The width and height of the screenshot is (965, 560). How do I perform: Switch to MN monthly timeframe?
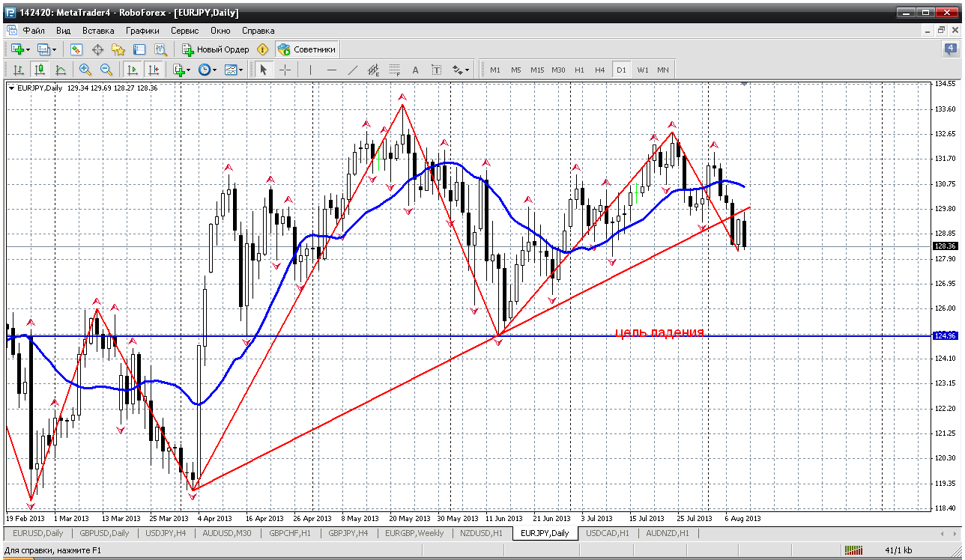[x=663, y=70]
